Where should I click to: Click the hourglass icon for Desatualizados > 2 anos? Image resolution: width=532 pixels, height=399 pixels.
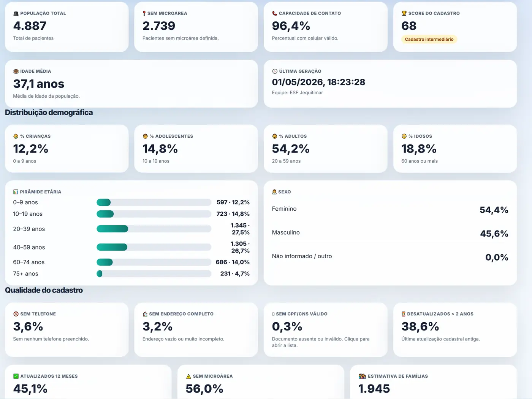(x=404, y=314)
